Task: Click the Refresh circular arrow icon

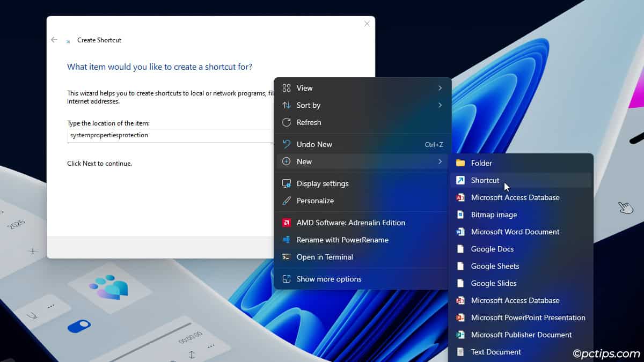Action: pos(287,122)
